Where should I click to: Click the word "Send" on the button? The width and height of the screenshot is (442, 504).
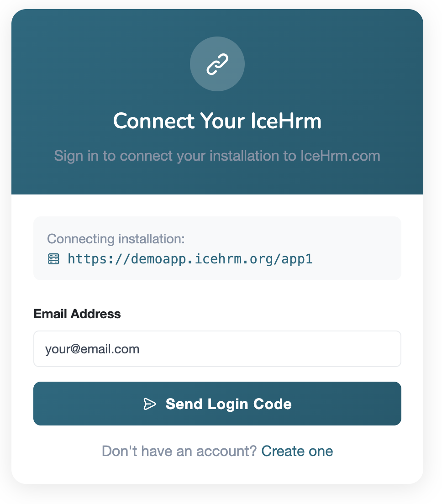[184, 404]
